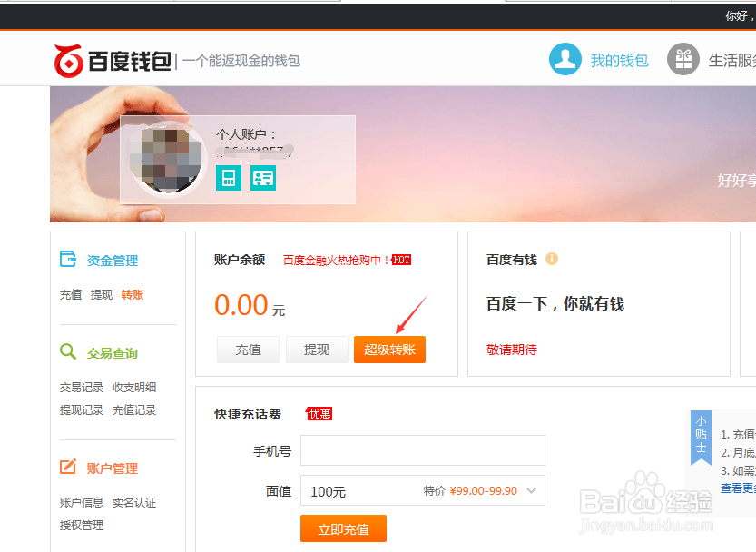
Task: Open the 交易查询 sidebar section
Action: coord(113,353)
